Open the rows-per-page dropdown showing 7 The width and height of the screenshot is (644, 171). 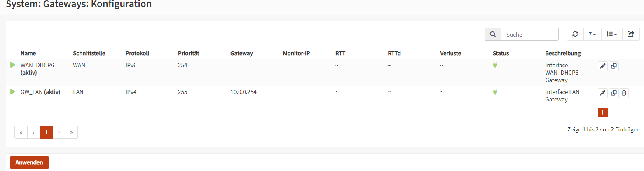coord(592,35)
